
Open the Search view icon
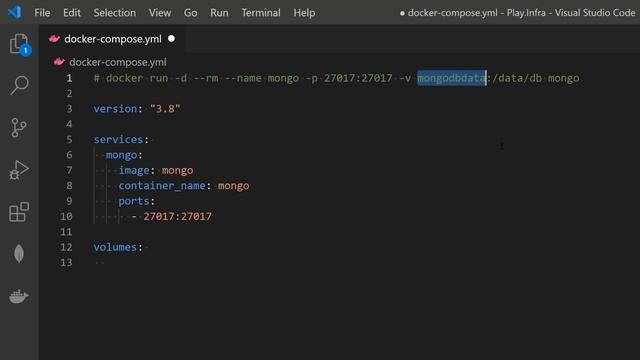[19, 85]
